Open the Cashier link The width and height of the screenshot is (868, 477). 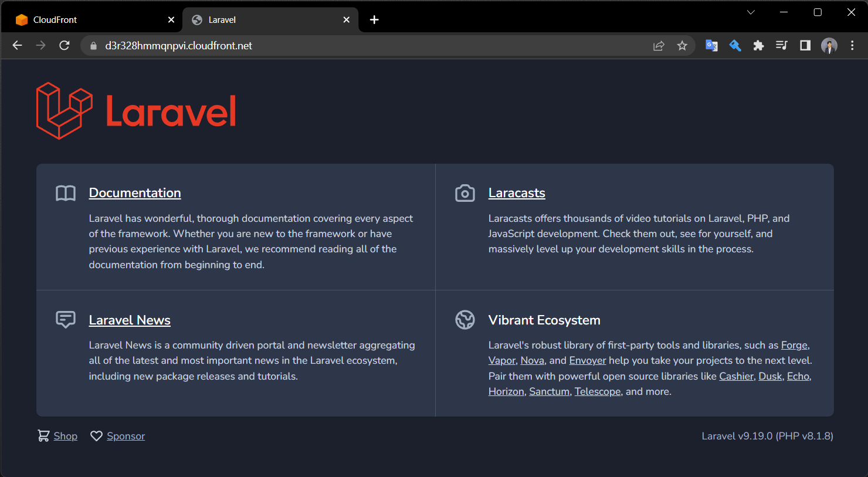pos(736,376)
